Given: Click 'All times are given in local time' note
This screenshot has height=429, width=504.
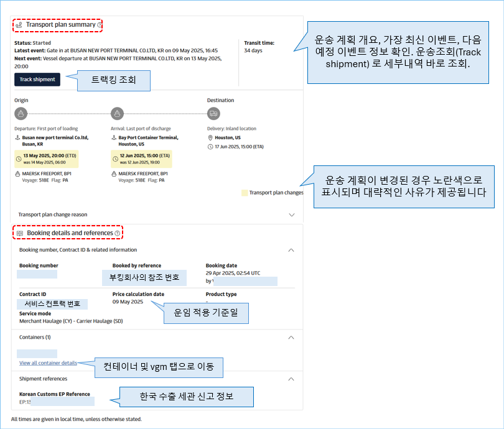Looking at the screenshot, I should [x=77, y=419].
